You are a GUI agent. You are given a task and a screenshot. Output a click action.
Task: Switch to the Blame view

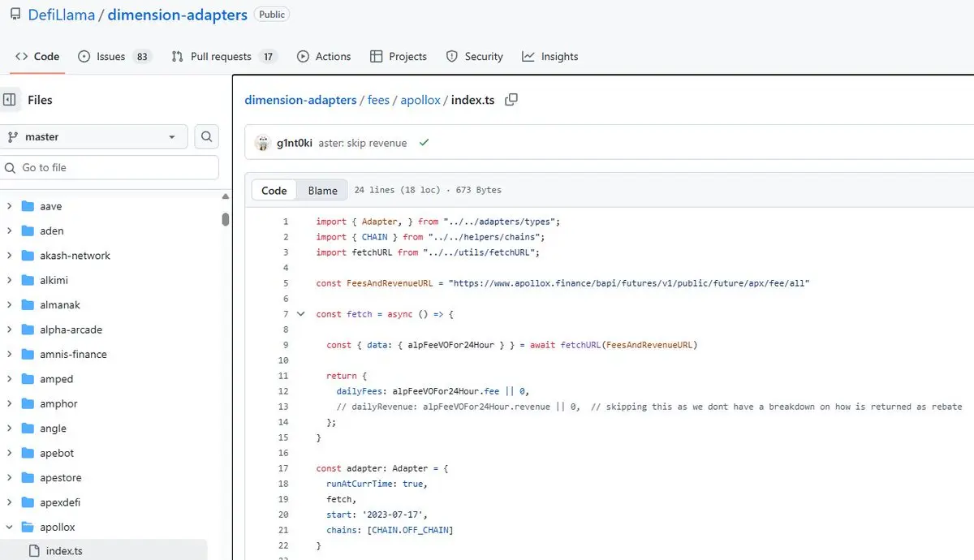(x=322, y=190)
